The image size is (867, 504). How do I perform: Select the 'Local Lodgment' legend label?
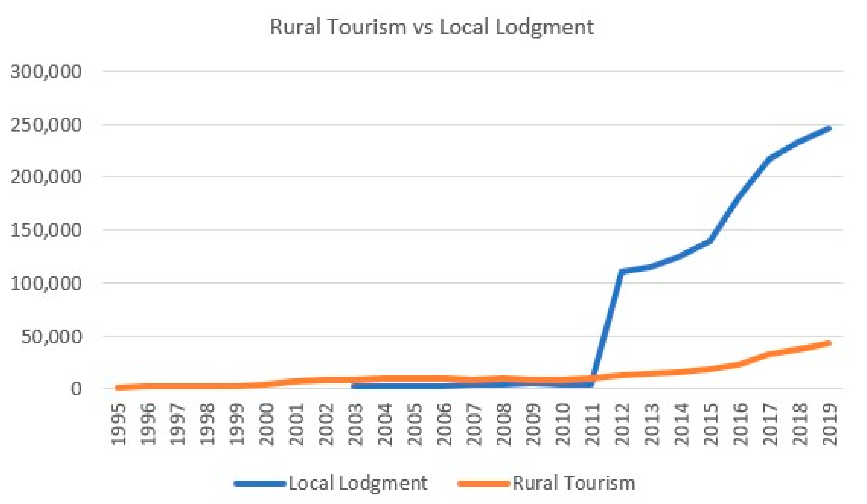click(358, 483)
